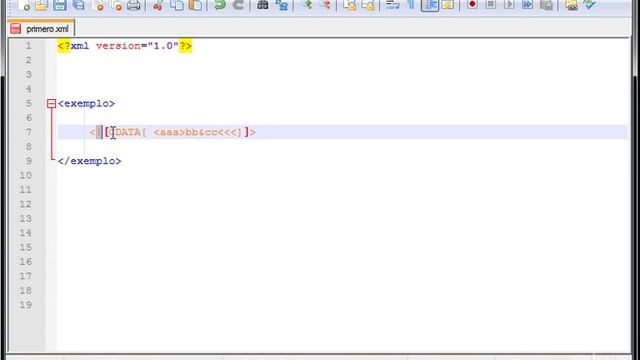Image resolution: width=640 pixels, height=360 pixels.
Task: Click the Close All documents icon
Action: pyautogui.click(x=117, y=5)
